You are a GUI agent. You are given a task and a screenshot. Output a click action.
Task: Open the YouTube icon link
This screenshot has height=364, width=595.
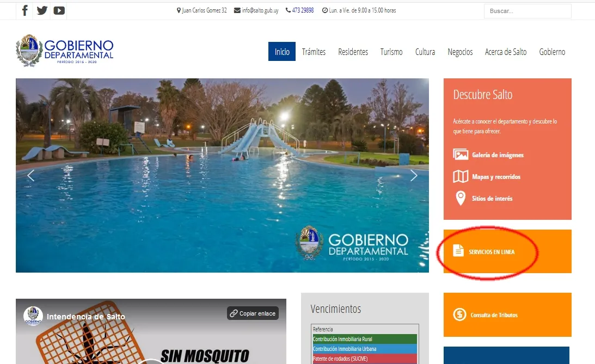pos(59,11)
